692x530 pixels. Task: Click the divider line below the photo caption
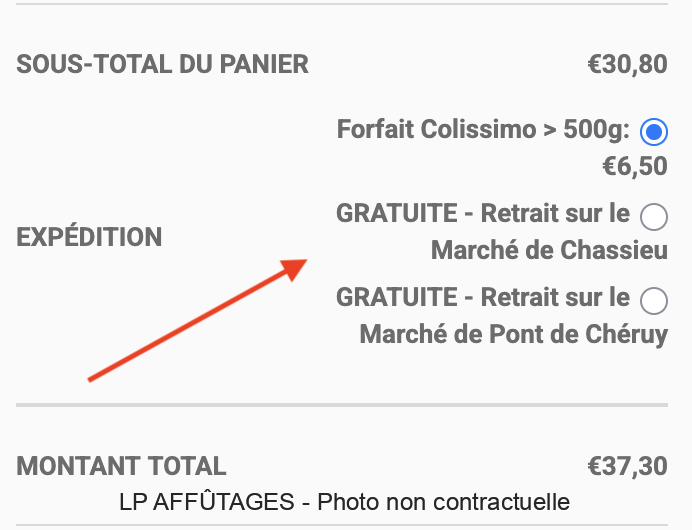[x=342, y=525]
